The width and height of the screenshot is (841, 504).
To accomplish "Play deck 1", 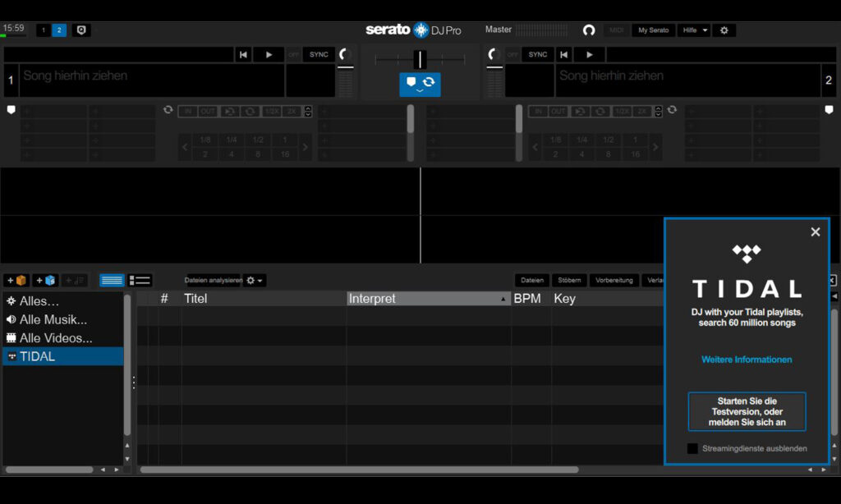I will (x=269, y=54).
